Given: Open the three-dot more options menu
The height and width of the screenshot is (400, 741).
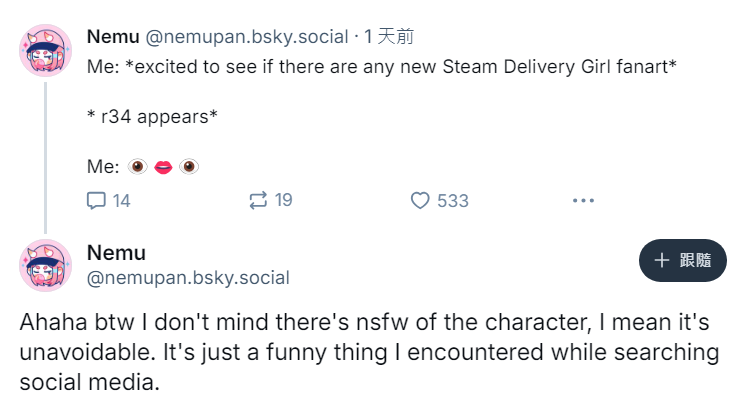Looking at the screenshot, I should pos(583,200).
